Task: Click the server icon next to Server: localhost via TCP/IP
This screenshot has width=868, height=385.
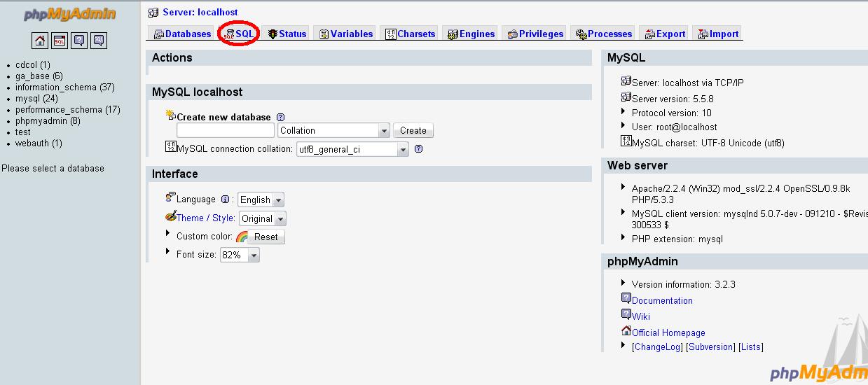Action: [626, 81]
